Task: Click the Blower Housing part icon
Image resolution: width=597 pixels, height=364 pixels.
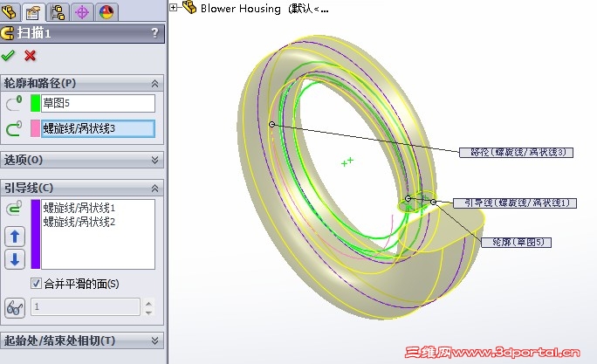Action: pos(189,7)
